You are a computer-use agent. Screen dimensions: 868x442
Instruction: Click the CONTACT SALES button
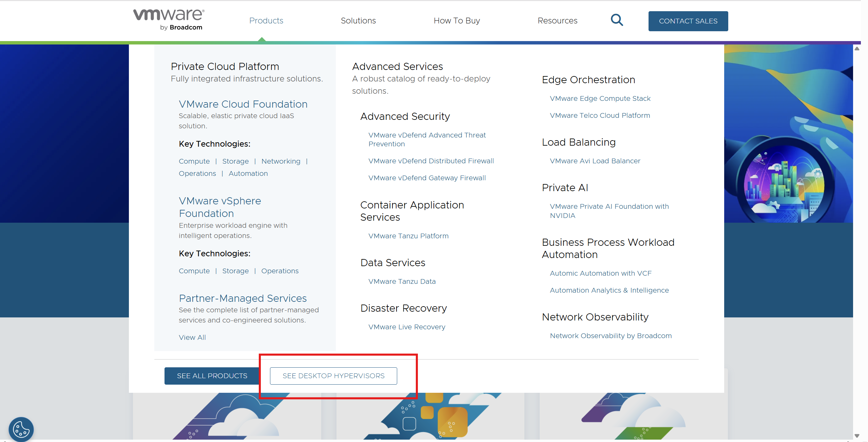688,21
